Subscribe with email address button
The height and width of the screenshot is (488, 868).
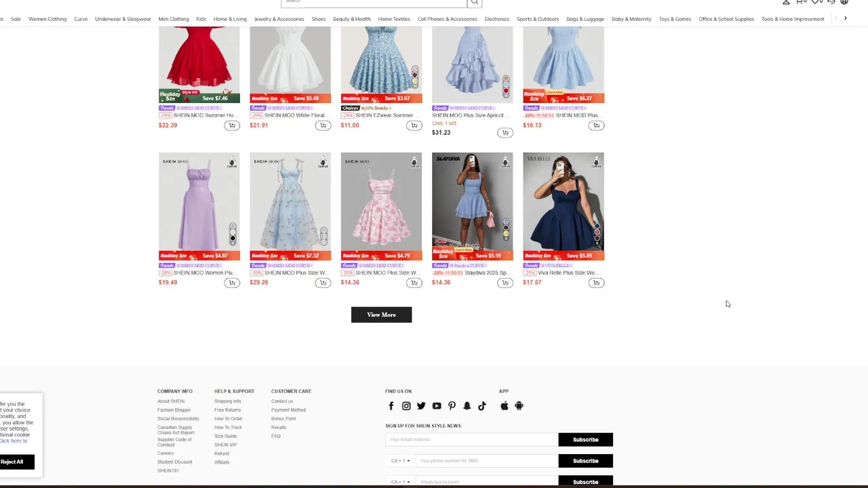[x=585, y=440]
